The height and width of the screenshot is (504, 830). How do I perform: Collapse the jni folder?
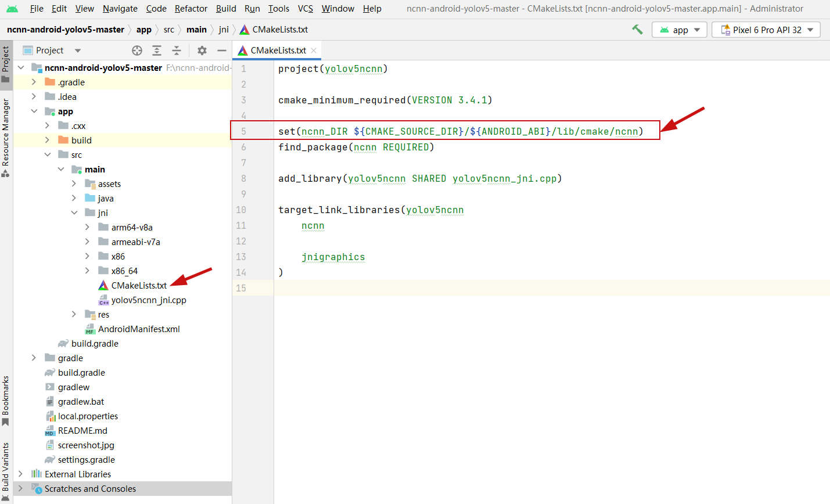(74, 213)
